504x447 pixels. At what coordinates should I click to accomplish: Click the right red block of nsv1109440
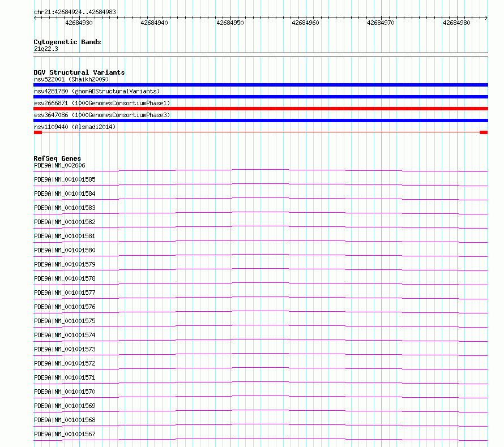484,132
